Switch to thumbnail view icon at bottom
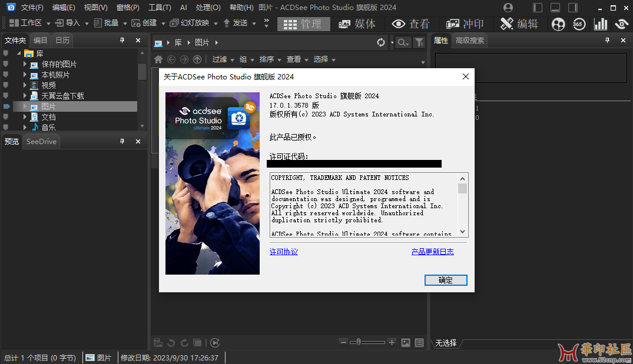Screen dimensions: 633x364 click(406, 343)
